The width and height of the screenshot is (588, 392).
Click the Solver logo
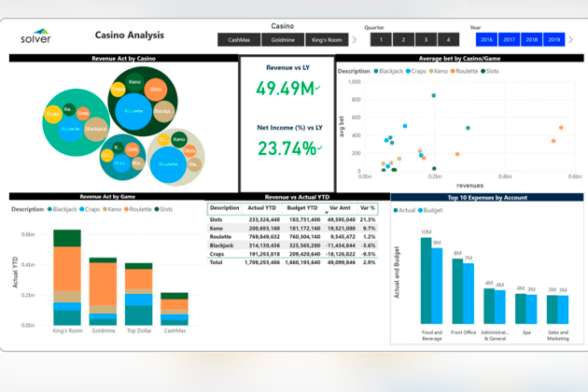click(x=35, y=36)
